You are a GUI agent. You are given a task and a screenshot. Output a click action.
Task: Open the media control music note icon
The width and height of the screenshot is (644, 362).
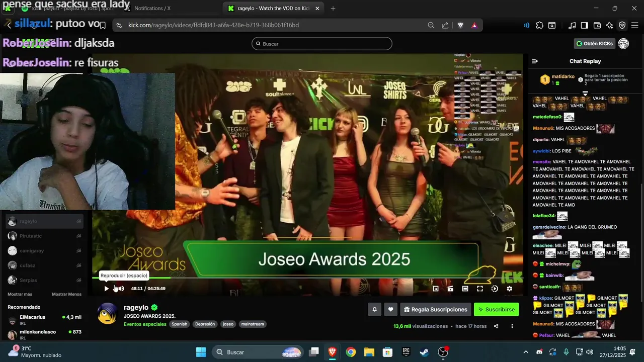[x=572, y=25]
